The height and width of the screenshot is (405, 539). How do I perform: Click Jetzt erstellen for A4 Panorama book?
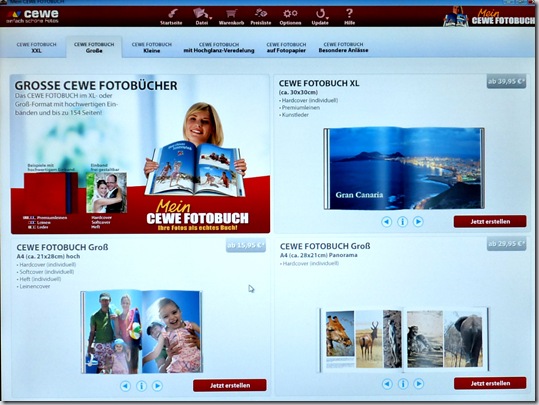490,383
